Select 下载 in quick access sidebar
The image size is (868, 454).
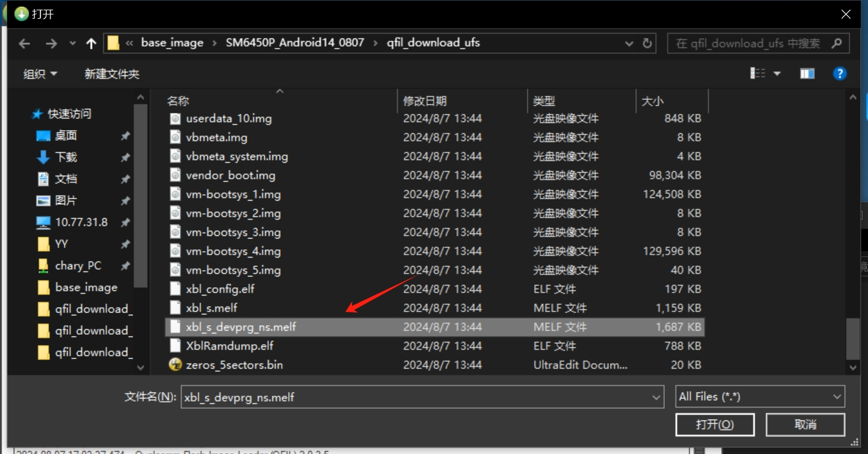66,157
